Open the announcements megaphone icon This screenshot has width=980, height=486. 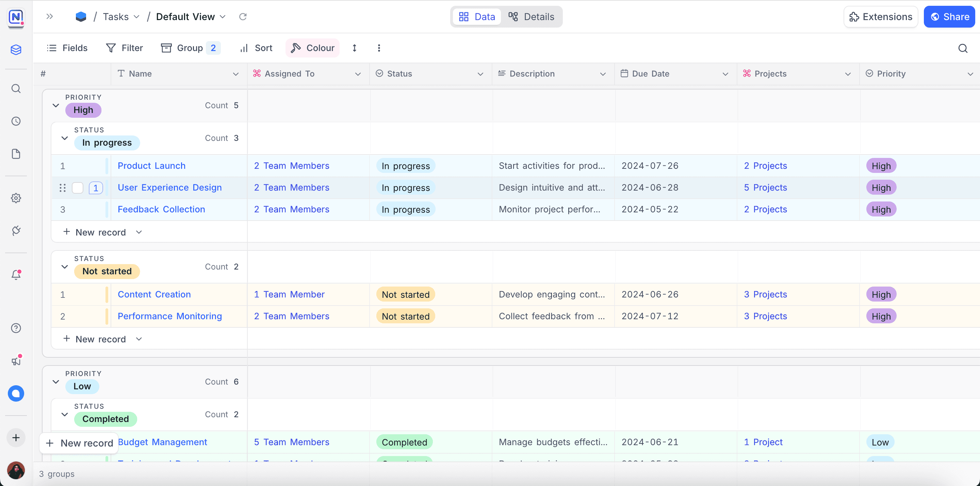click(16, 360)
